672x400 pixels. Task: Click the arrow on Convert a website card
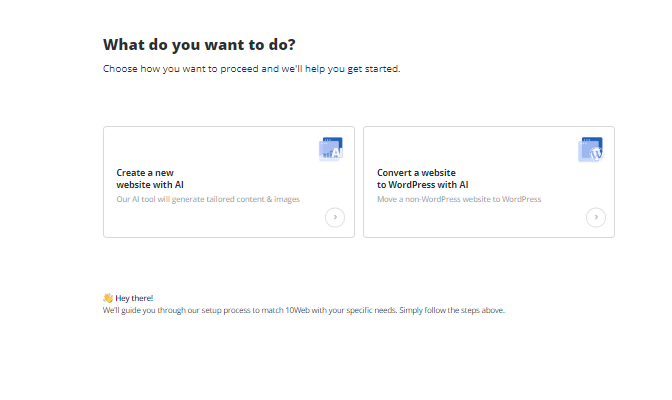click(595, 217)
